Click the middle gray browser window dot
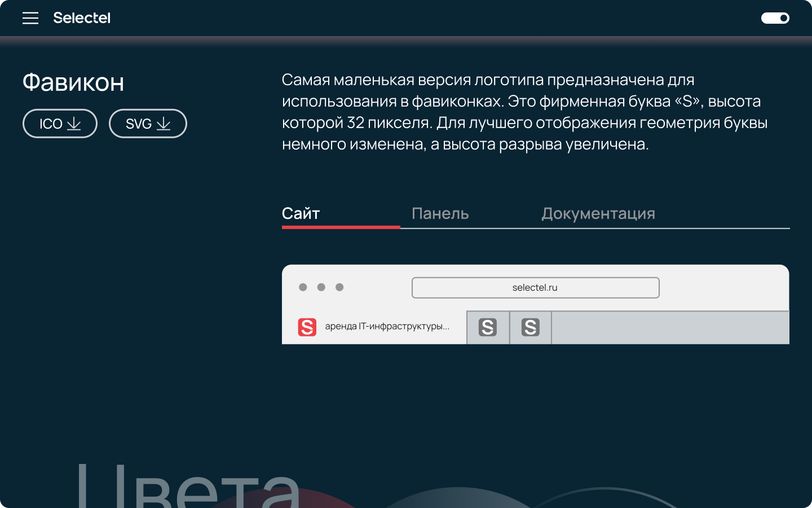The height and width of the screenshot is (508, 812). click(321, 287)
